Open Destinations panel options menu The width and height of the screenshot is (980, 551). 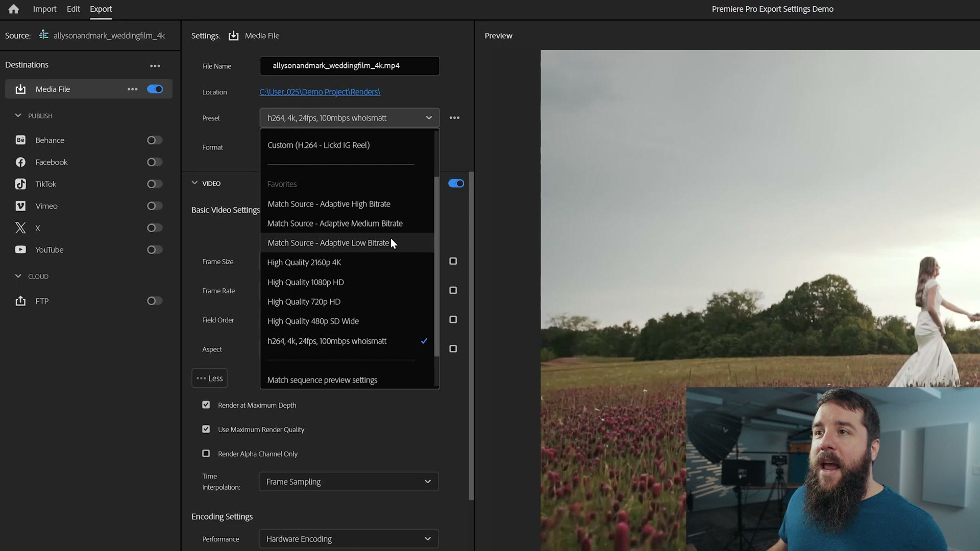pyautogui.click(x=155, y=66)
